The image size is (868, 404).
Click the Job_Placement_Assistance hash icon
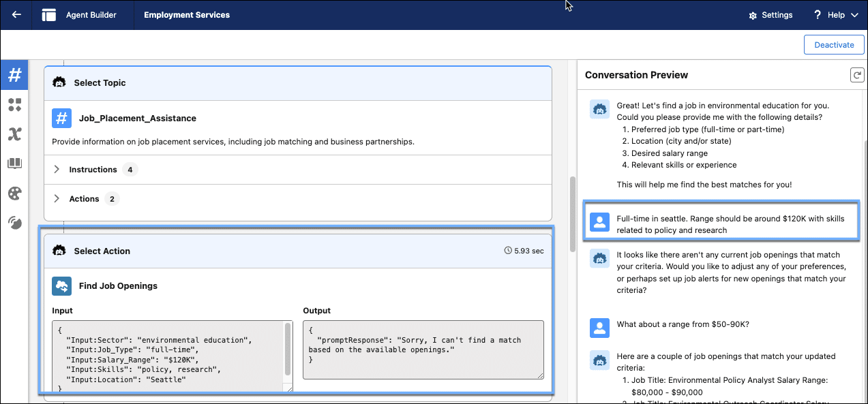[61, 119]
